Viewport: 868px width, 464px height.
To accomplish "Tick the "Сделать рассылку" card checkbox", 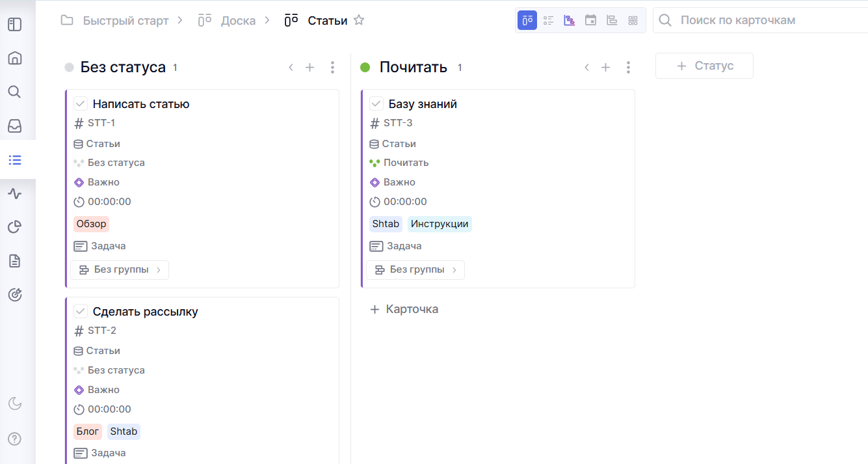I will click(x=81, y=311).
